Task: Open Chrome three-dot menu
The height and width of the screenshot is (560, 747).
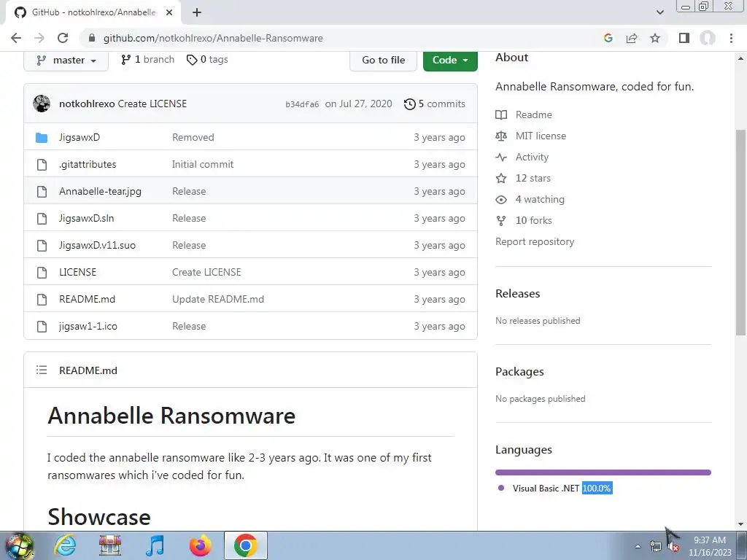Action: click(x=731, y=38)
